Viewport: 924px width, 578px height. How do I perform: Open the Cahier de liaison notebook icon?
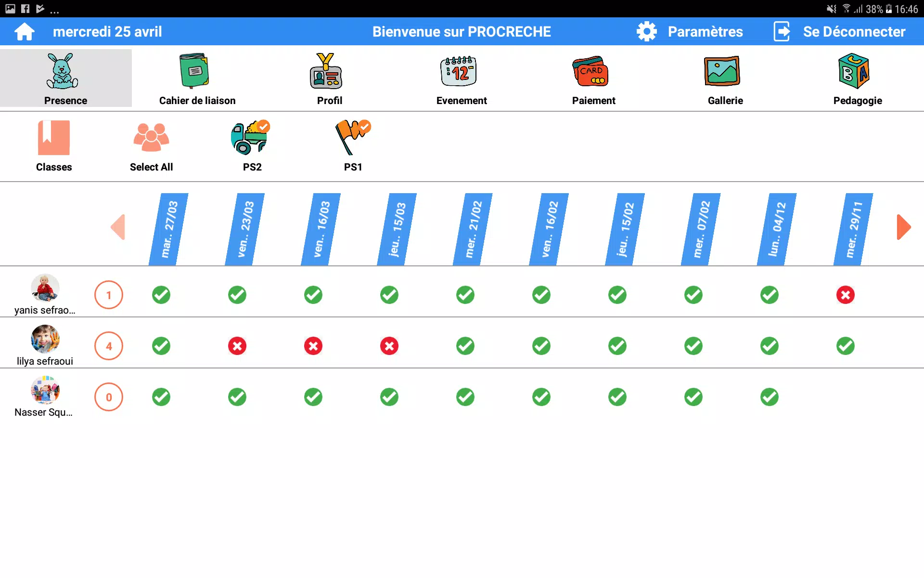(194, 71)
